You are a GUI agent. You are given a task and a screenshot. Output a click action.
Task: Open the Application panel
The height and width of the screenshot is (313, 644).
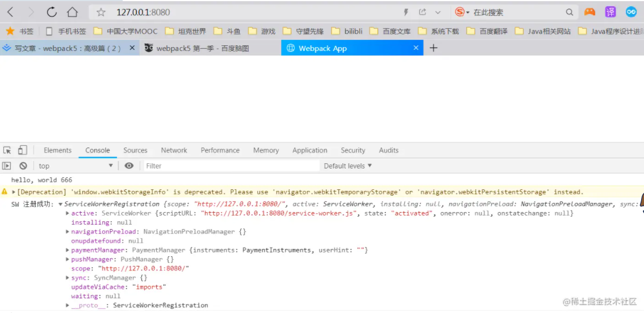point(310,150)
